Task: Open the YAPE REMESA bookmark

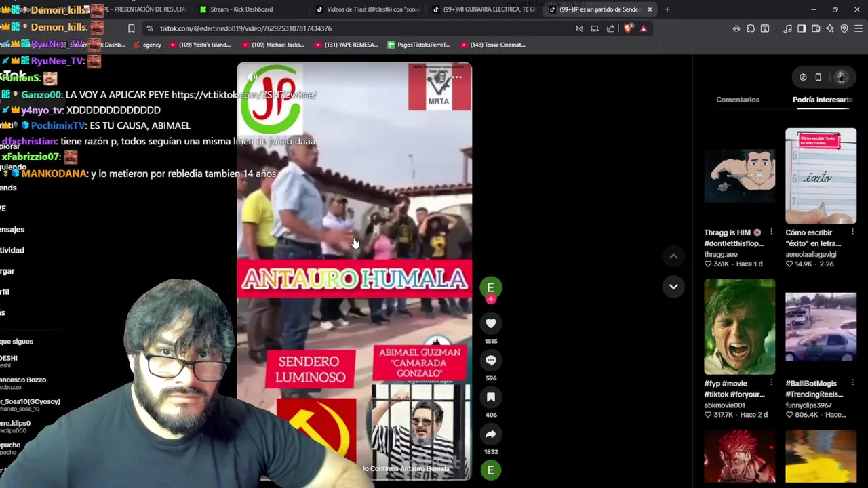Action: (346, 45)
